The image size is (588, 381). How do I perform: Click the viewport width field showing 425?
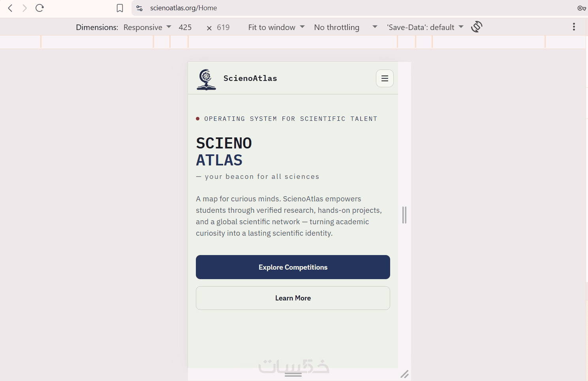185,27
